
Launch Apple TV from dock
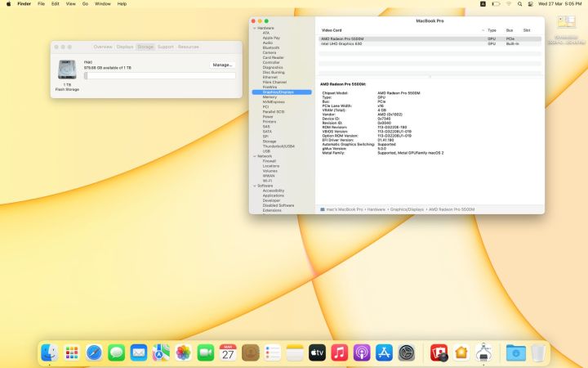click(x=317, y=352)
